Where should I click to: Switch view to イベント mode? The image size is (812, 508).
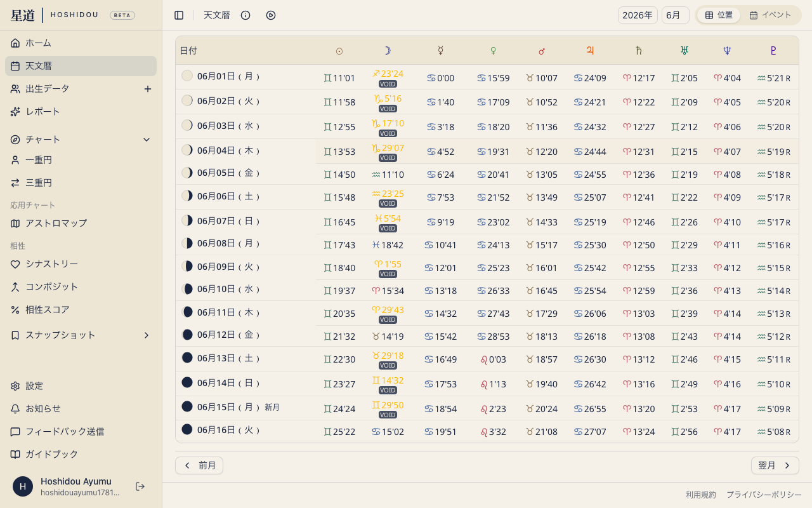coord(770,15)
